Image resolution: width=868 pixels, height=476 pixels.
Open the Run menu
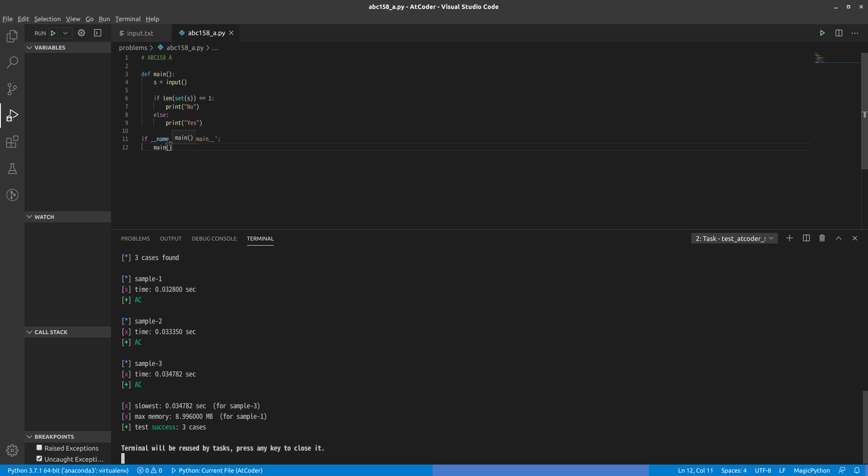[104, 19]
